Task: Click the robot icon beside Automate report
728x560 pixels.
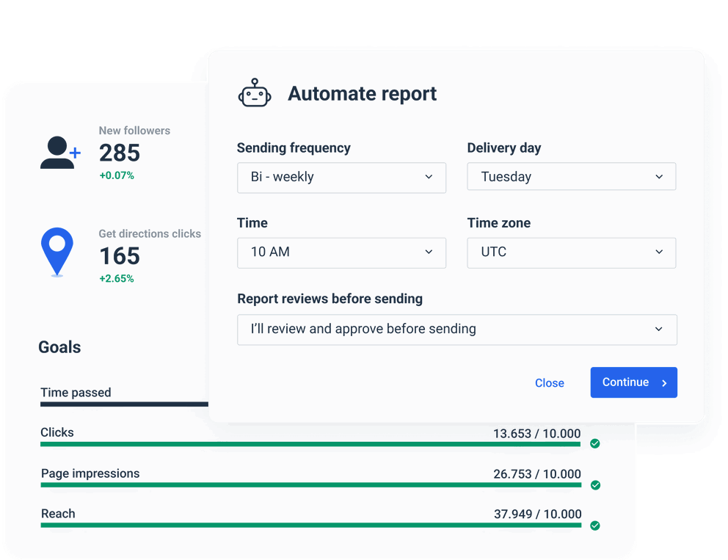Action: (x=255, y=93)
